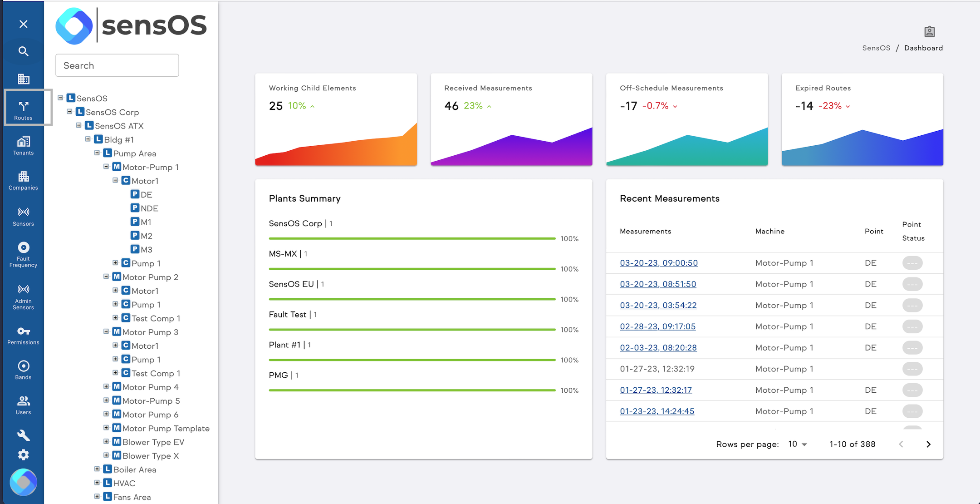Toggle point status for 01-23-23, 14:24:45 row
The width and height of the screenshot is (980, 504).
[912, 411]
